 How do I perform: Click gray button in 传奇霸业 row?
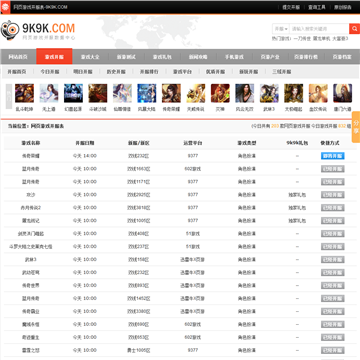[x=333, y=312]
